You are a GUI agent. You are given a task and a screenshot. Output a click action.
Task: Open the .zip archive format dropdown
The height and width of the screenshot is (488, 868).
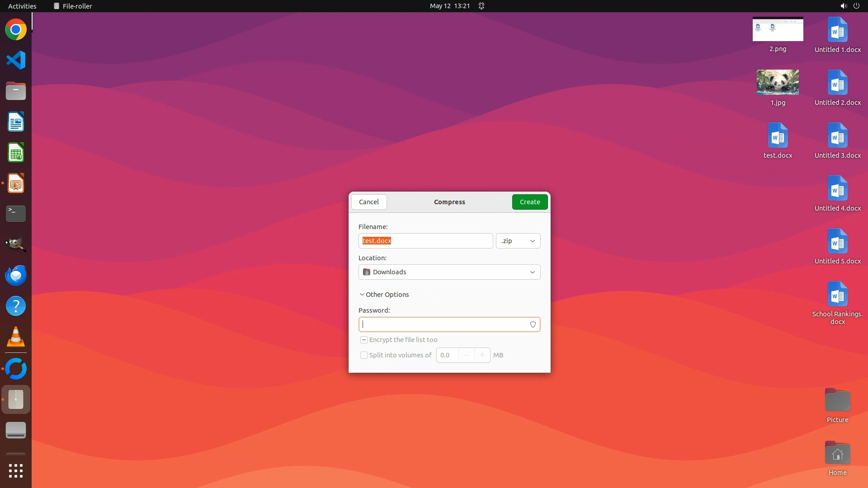[x=518, y=241]
